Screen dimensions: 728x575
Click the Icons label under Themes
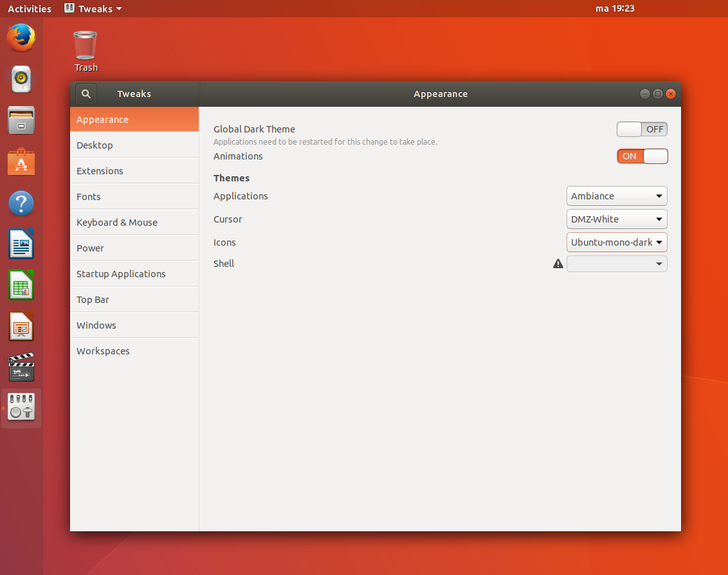[224, 242]
